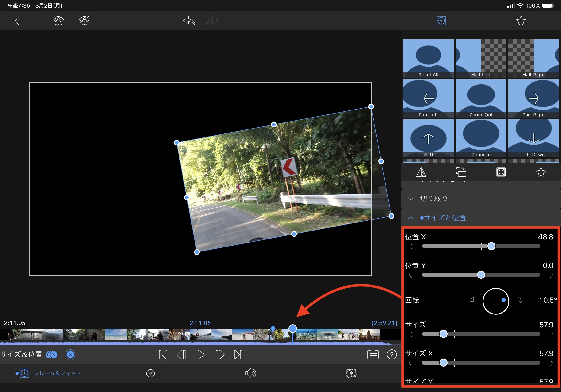Open the speed gauge tab
561x392 pixels.
coord(150,373)
